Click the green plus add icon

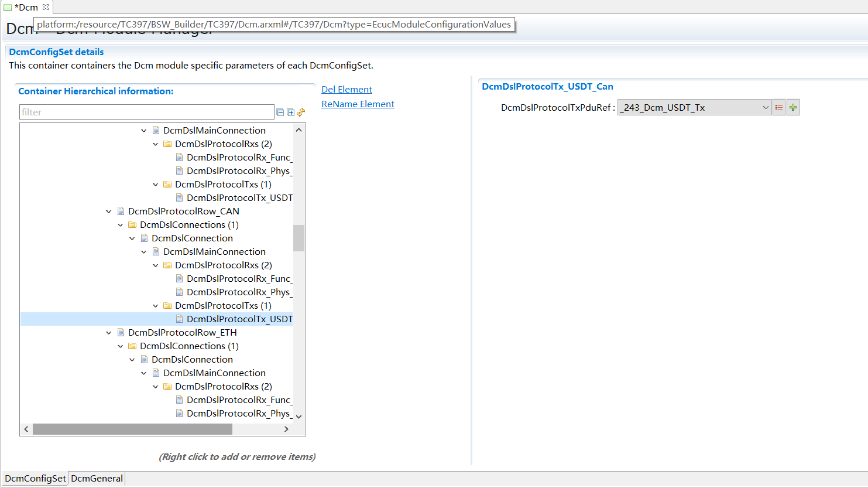(x=793, y=107)
